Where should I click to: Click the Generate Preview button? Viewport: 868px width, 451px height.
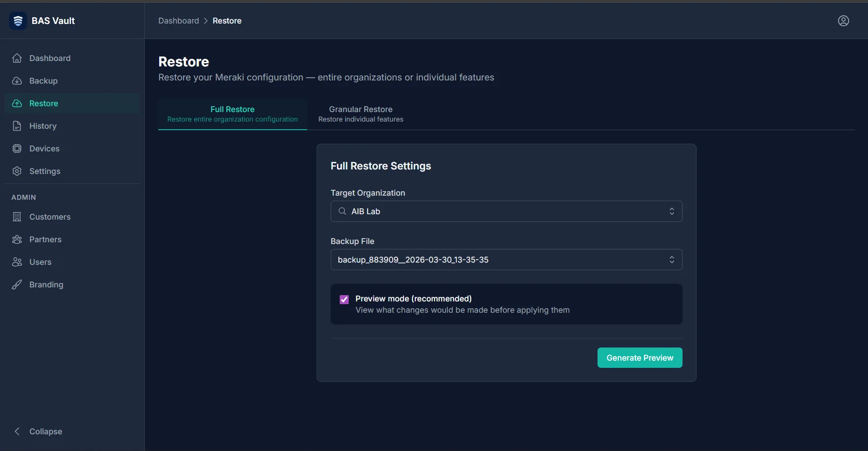click(x=640, y=358)
